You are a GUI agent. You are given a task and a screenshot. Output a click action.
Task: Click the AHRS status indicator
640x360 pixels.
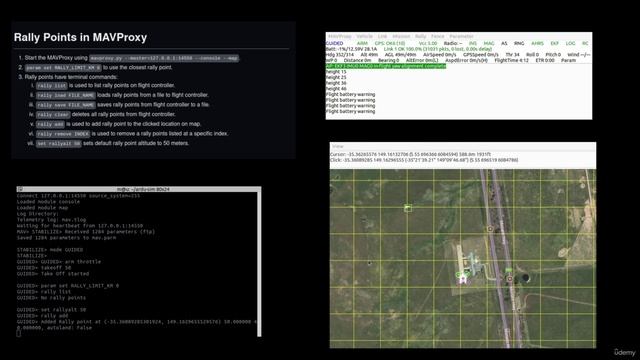click(537, 43)
